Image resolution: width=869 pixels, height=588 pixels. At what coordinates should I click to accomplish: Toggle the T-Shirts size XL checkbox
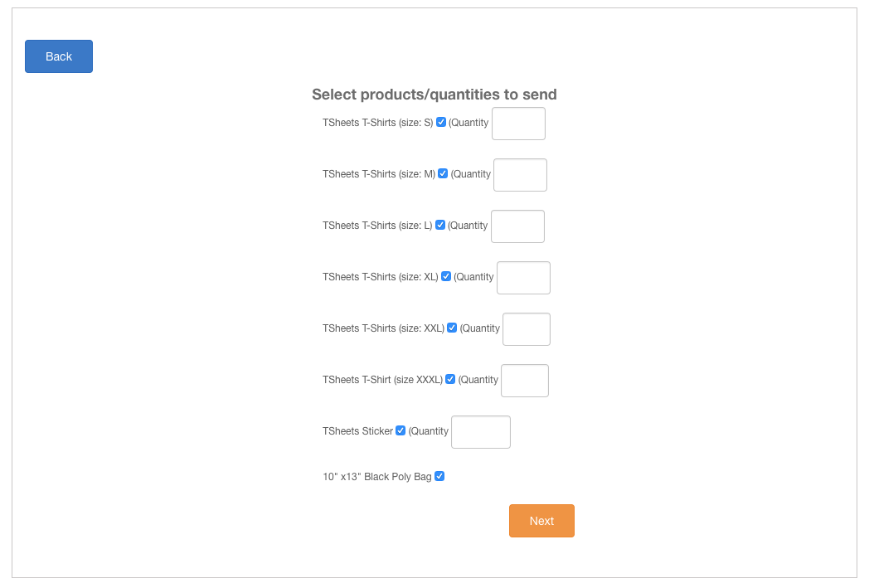pos(446,276)
